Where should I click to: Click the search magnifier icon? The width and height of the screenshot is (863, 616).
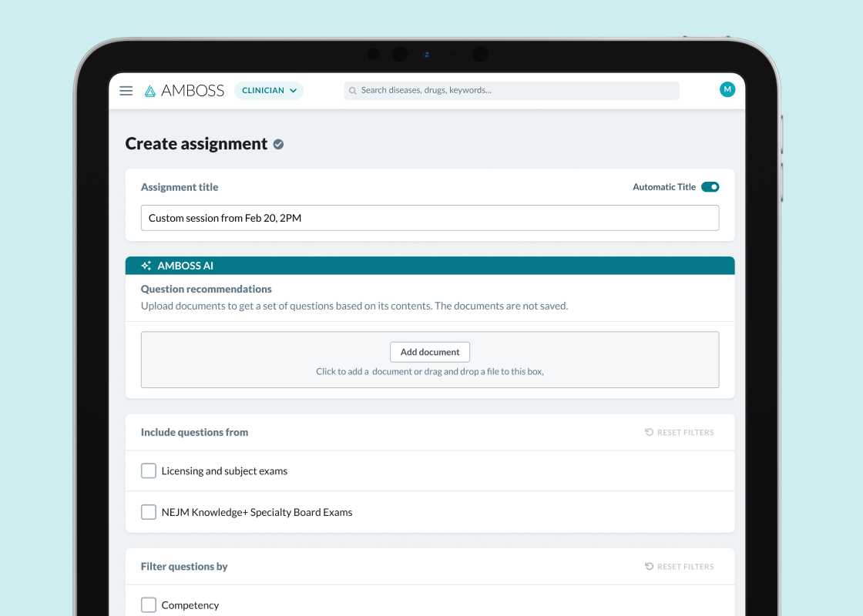point(353,91)
